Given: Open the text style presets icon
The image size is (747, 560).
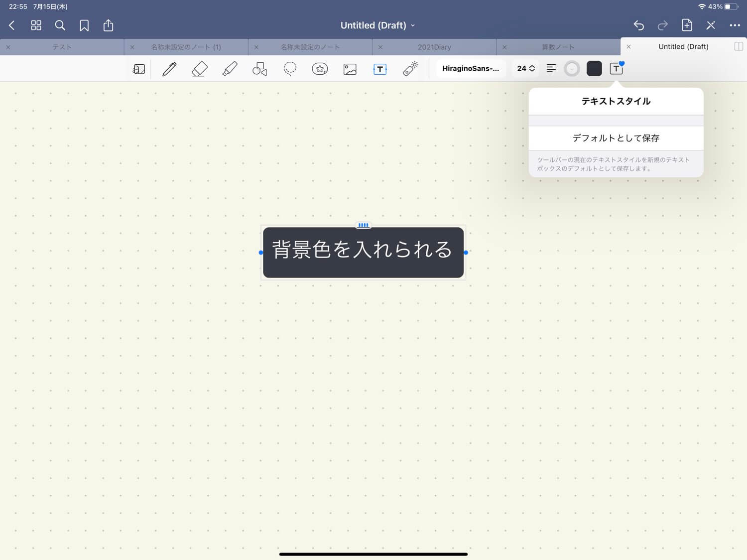Looking at the screenshot, I should point(617,68).
